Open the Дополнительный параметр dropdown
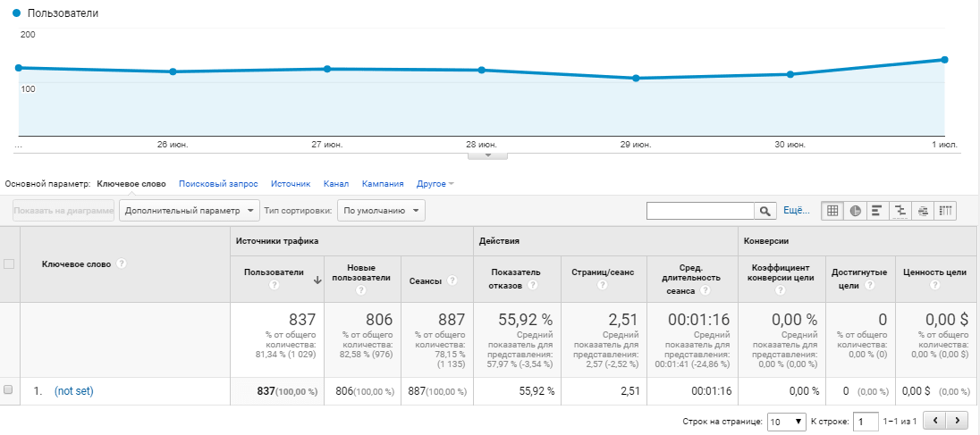Image resolution: width=980 pixels, height=435 pixels. pos(190,211)
